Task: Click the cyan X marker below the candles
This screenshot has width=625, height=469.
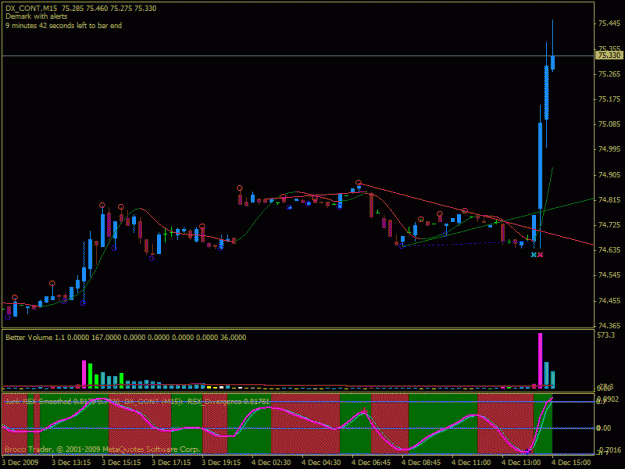Action: click(534, 255)
